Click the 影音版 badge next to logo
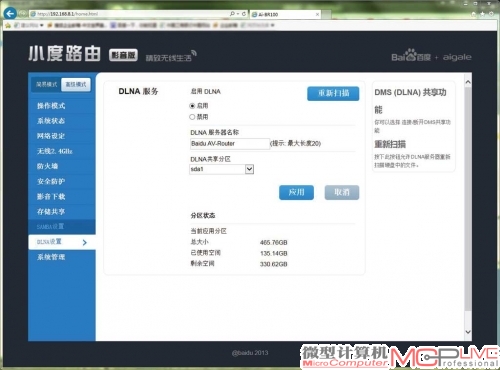500x370 pixels. (x=123, y=55)
